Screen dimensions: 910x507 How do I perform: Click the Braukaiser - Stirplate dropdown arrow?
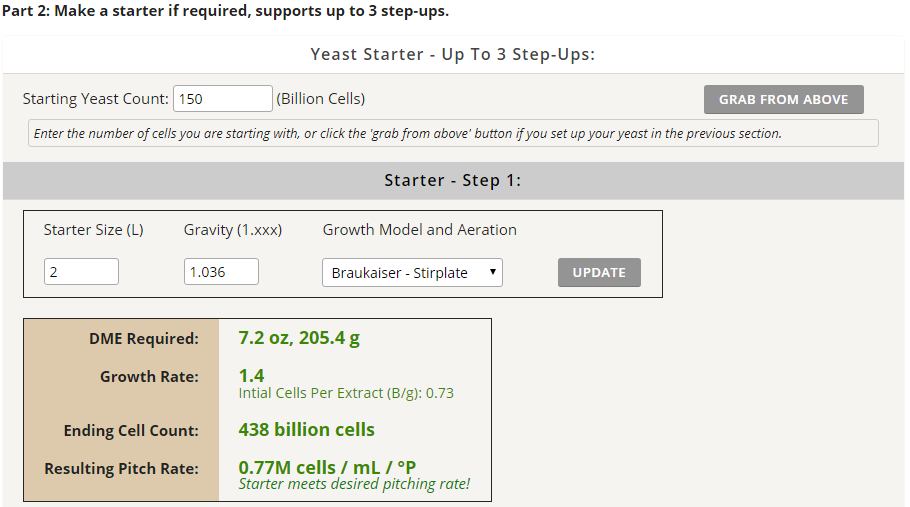(493, 271)
